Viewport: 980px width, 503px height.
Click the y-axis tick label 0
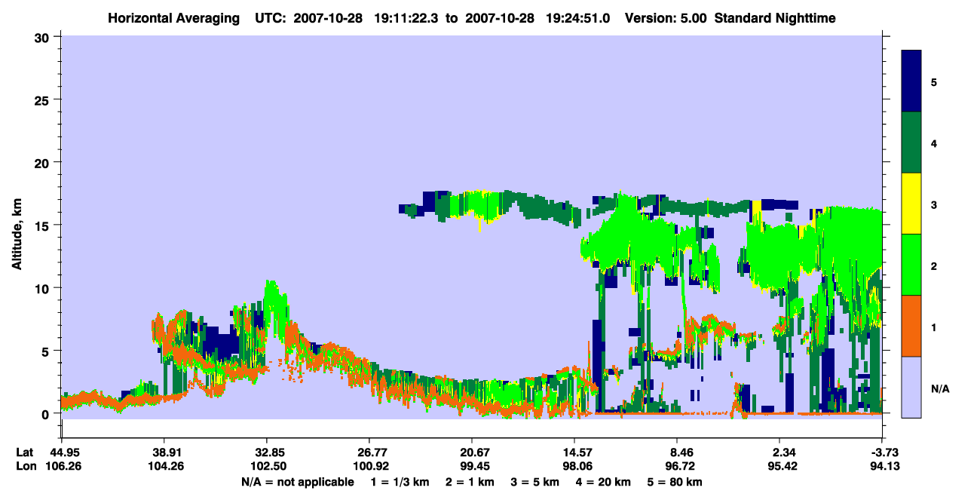pos(47,413)
